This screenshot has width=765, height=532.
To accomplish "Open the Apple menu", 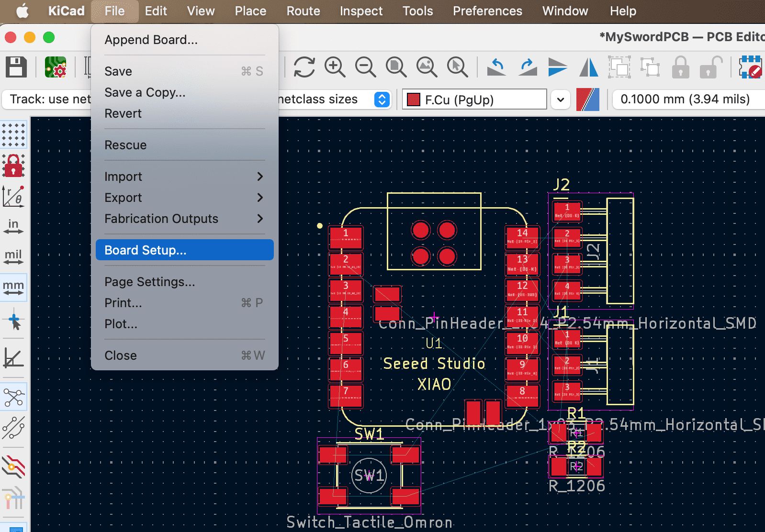I will pos(22,11).
